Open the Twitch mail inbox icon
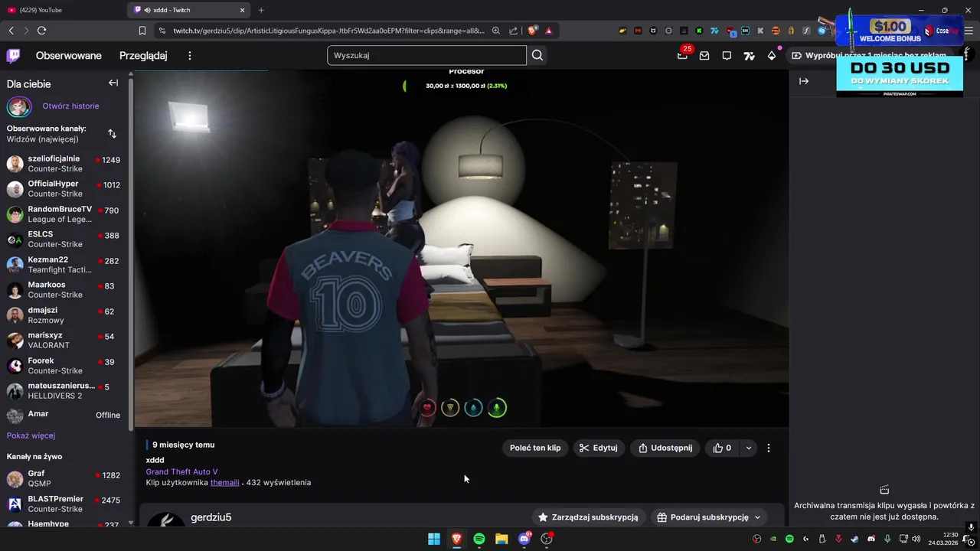Viewport: 980px width, 551px height. point(704,56)
